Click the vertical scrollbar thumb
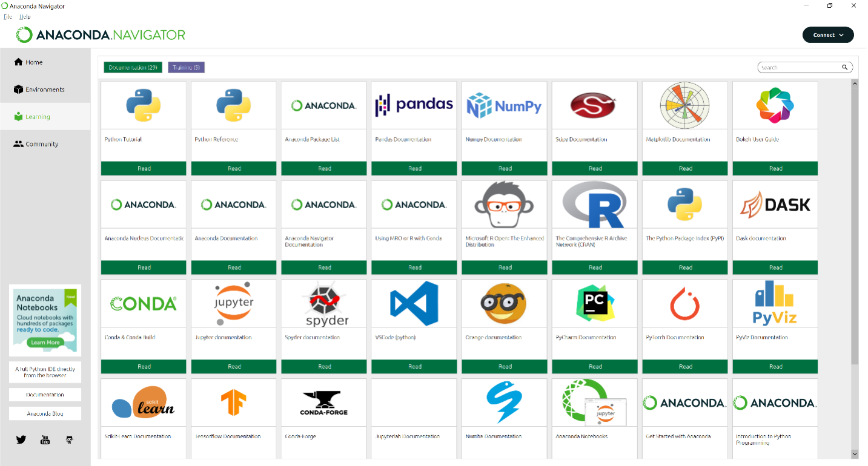The image size is (868, 466). click(855, 226)
